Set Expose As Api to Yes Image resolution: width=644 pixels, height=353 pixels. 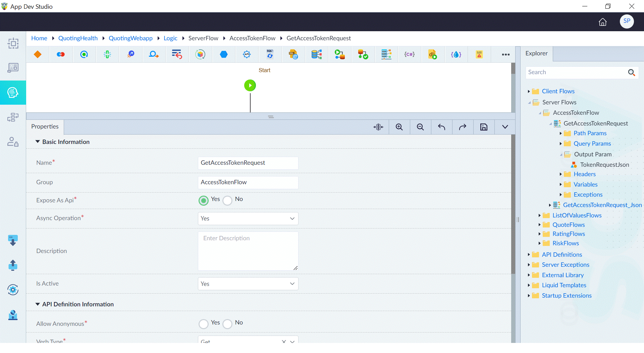pyautogui.click(x=203, y=200)
